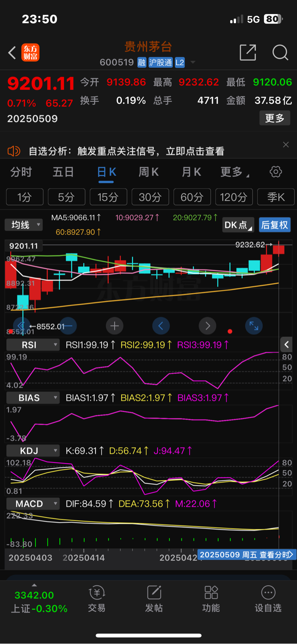297x644 pixels.
Task: Open 自选分析 notification message
Action: 126,151
